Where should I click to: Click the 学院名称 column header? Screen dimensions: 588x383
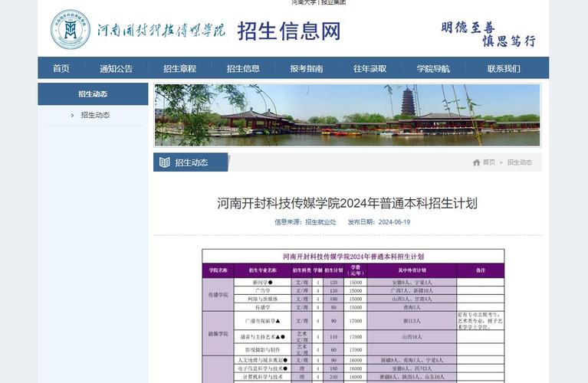pos(218,270)
